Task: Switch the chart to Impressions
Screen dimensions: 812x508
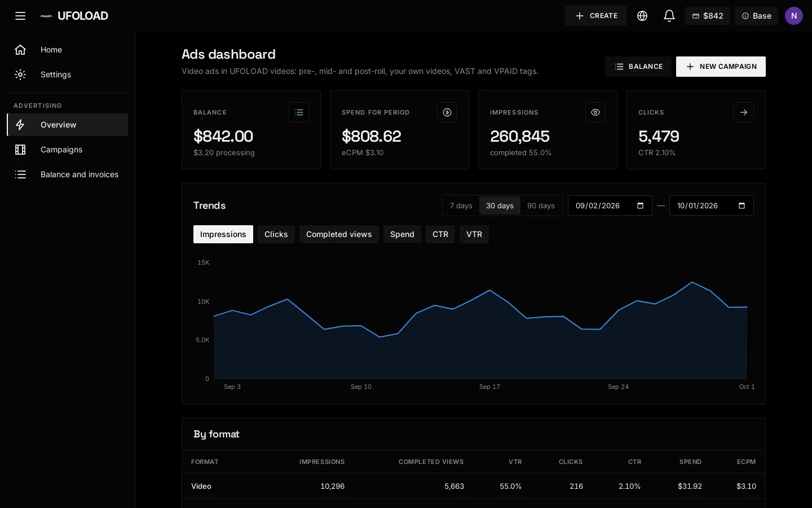Action: point(223,234)
